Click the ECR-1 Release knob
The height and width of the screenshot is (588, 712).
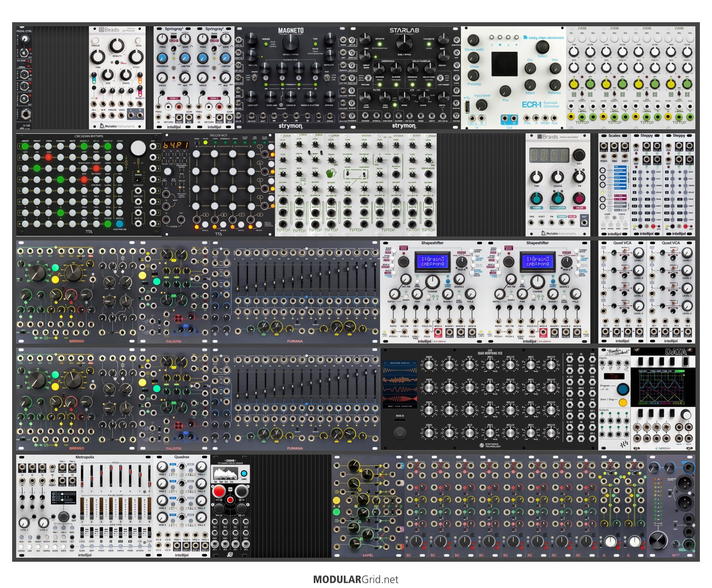pos(554,84)
